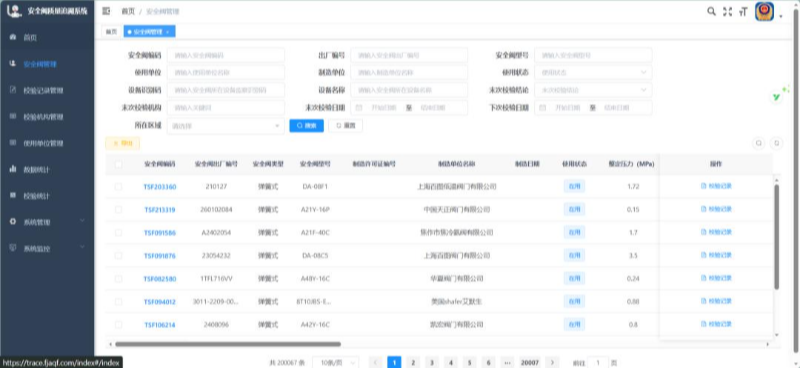Focus the 安全阀型号 search field

tap(593, 55)
